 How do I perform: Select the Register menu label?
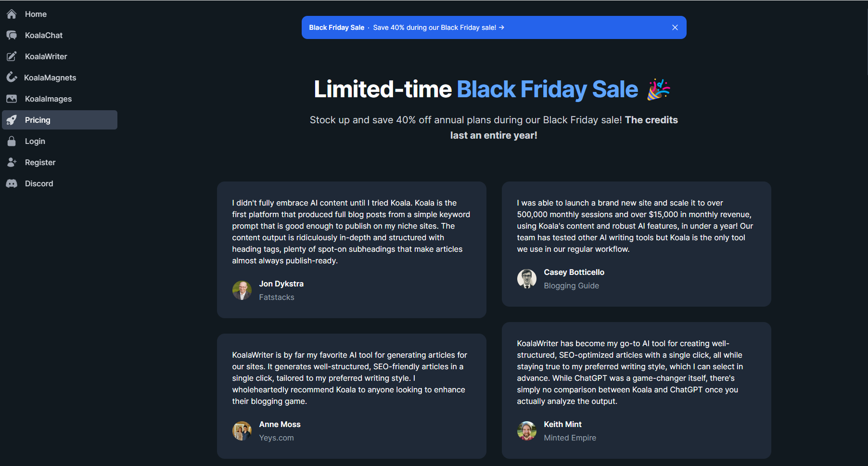coord(40,163)
